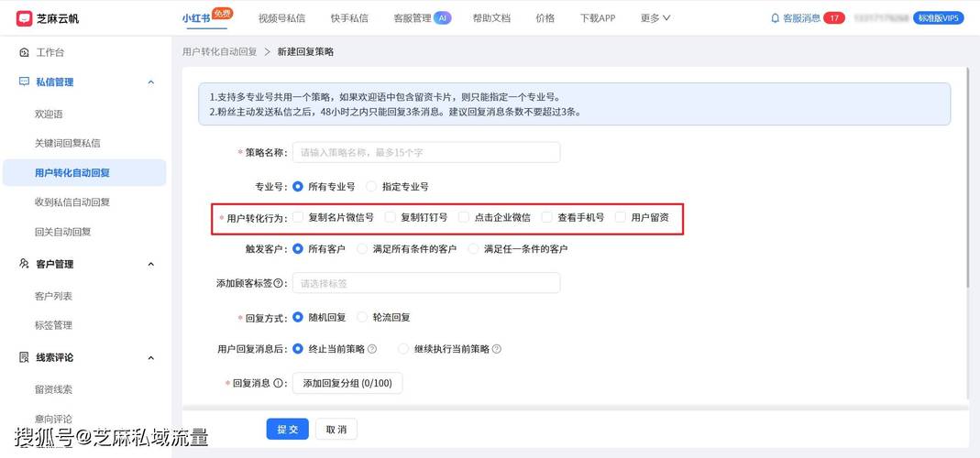Screen dimensions: 980x458
Task: Click the red 17 notification badge
Action: tap(833, 18)
